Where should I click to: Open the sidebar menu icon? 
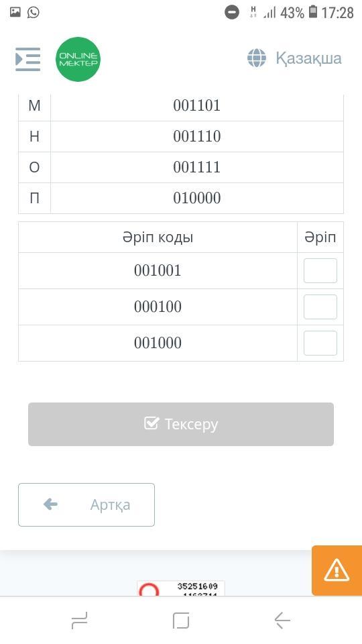[28, 59]
